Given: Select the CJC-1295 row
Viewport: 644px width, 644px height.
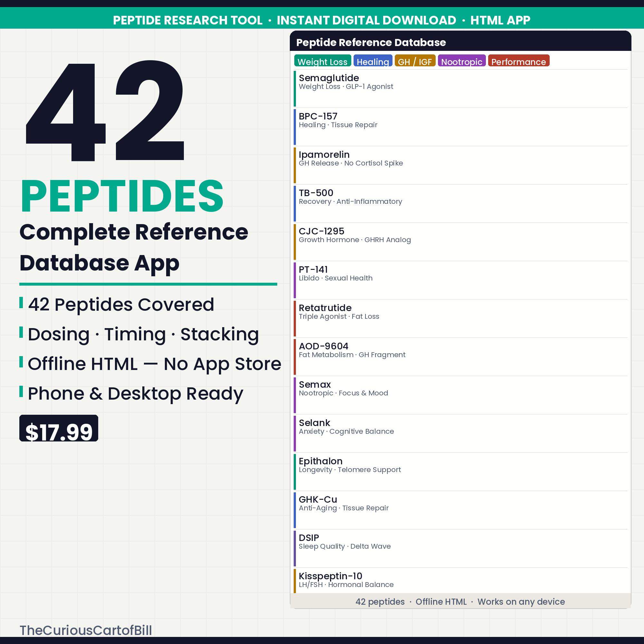Looking at the screenshot, I should [460, 242].
